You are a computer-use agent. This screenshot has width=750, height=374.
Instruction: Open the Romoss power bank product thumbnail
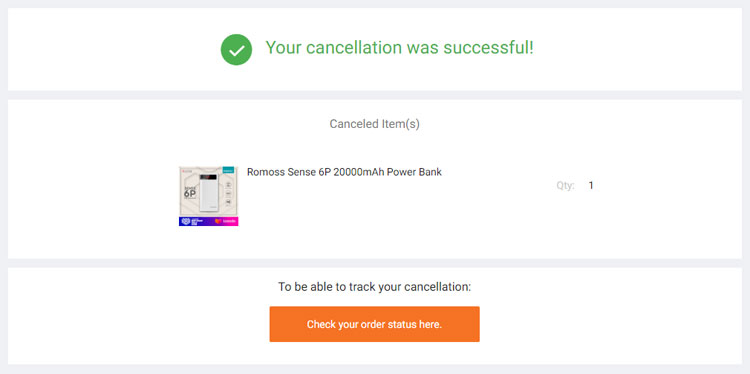209,196
